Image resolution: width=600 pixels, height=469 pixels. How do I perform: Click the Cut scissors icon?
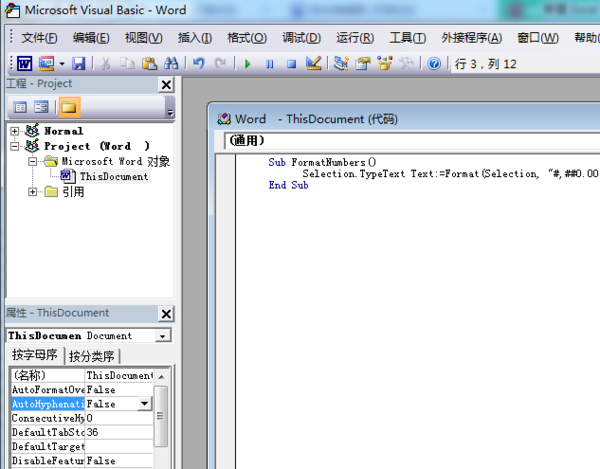[106, 64]
